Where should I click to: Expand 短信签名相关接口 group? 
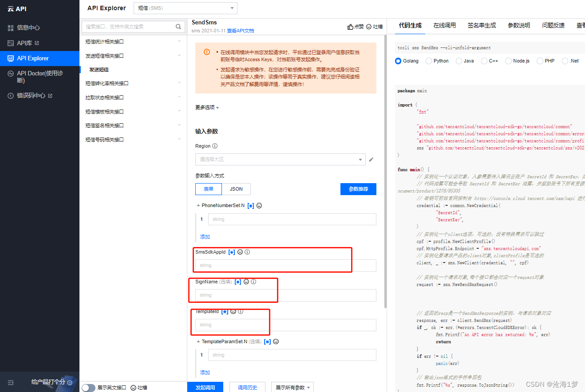click(x=133, y=125)
